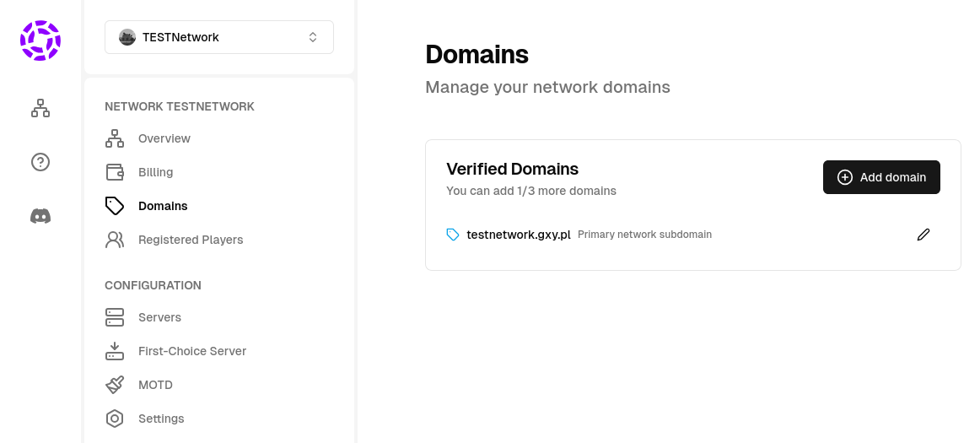Click the purple app logo
The image size is (980, 443).
point(40,41)
